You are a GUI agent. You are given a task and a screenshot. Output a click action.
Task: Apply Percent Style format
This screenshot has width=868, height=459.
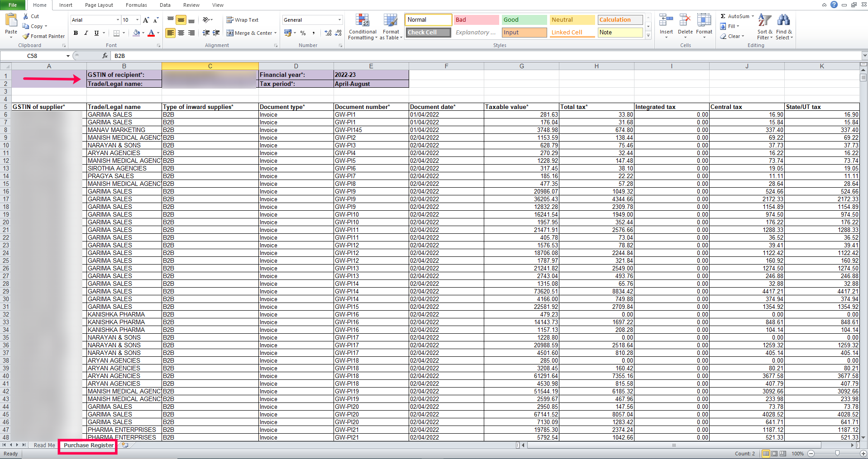click(303, 33)
